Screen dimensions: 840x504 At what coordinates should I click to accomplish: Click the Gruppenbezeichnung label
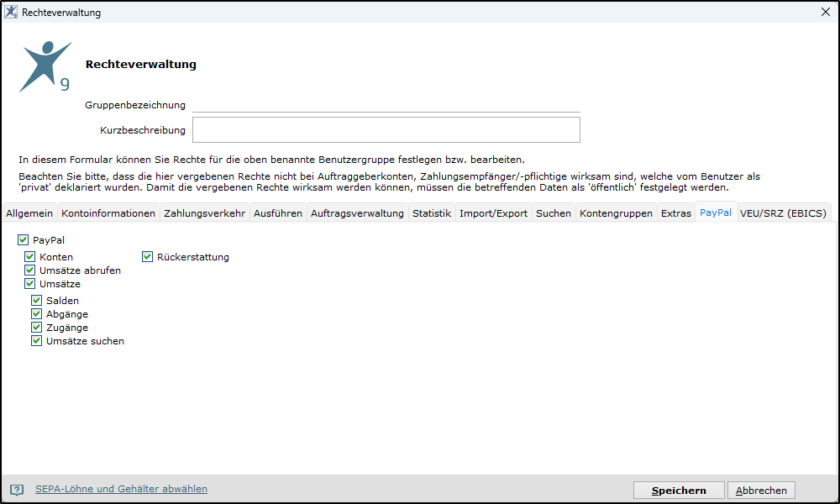135,105
